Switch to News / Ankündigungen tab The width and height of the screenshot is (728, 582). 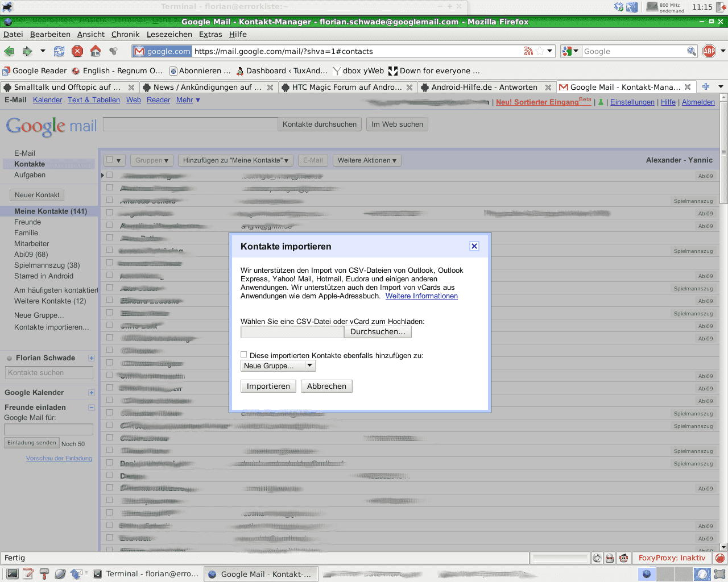208,87
